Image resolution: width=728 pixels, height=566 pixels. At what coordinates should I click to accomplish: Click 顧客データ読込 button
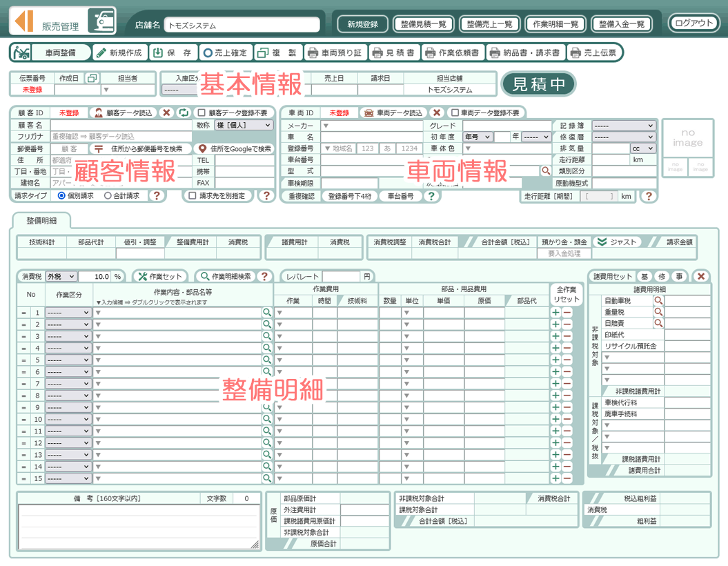(x=124, y=113)
